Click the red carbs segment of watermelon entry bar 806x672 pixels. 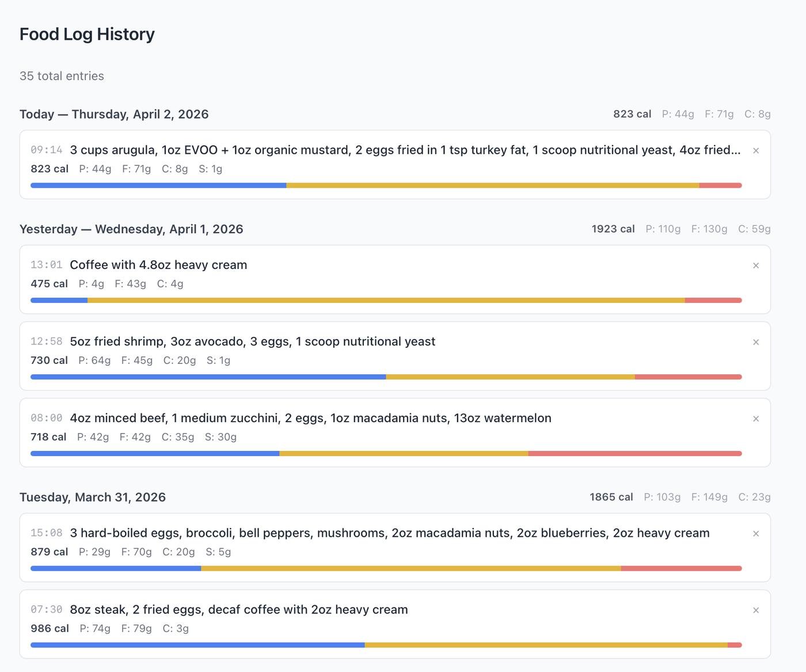634,454
